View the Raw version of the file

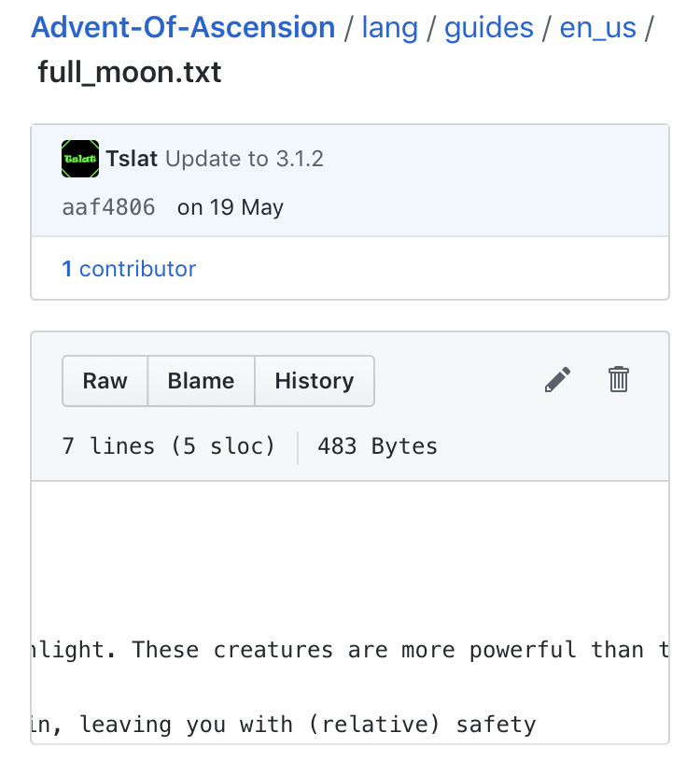(105, 381)
